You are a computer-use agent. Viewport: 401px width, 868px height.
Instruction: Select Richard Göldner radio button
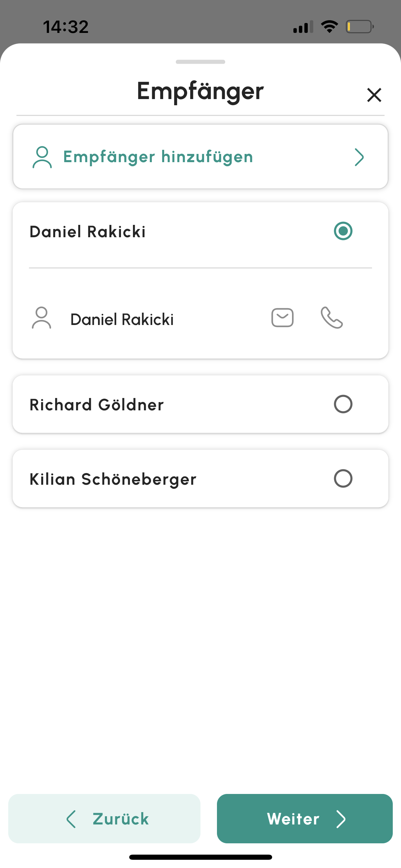coord(343,404)
